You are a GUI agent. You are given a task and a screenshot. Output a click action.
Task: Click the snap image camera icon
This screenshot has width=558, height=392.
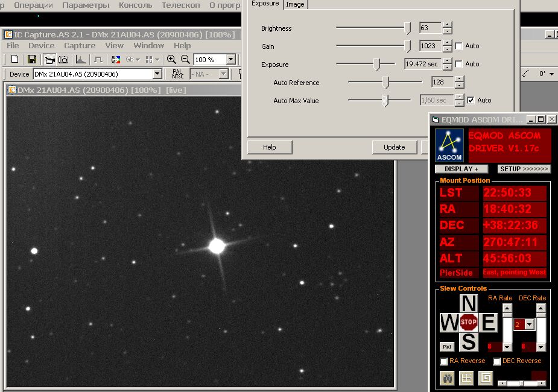tap(63, 59)
